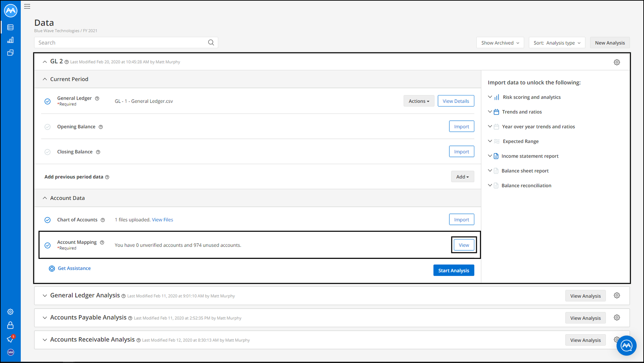Open the Add previous period dropdown
This screenshot has width=644, height=363.
pyautogui.click(x=463, y=177)
